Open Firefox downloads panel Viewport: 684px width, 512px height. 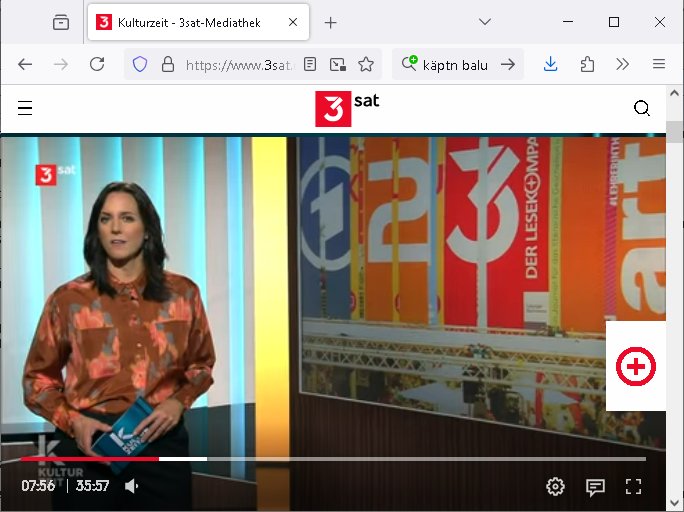pyautogui.click(x=551, y=64)
